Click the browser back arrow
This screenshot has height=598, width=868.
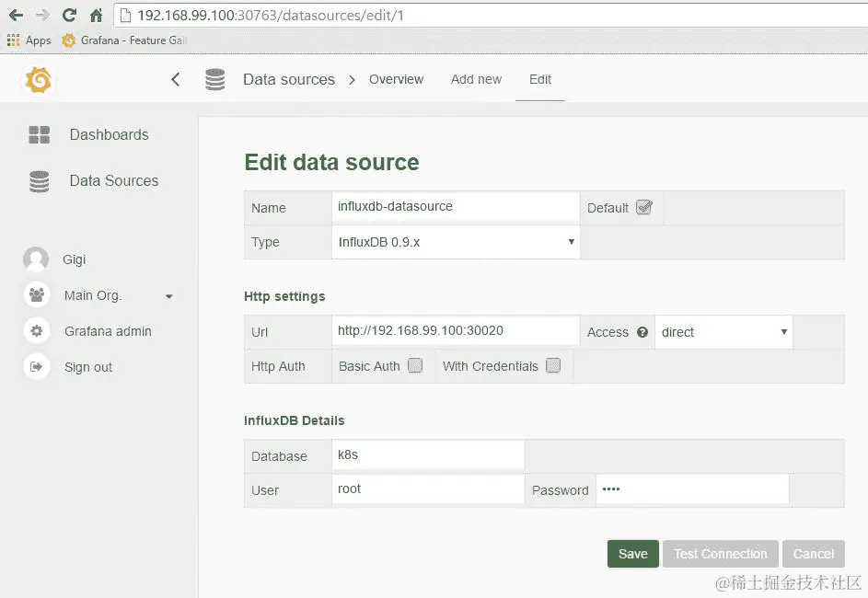coord(16,15)
